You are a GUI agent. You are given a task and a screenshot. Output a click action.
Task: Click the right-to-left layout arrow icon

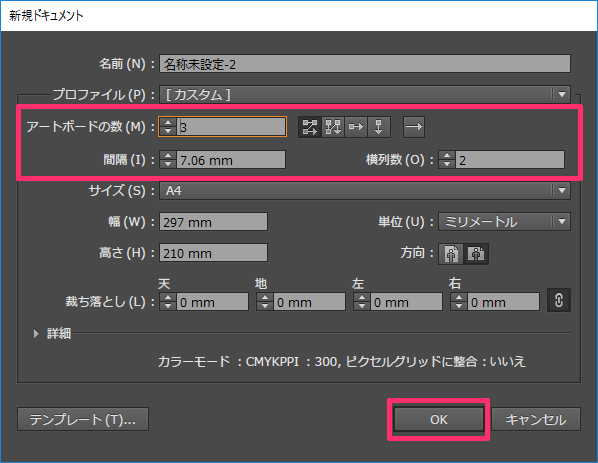coord(414,127)
